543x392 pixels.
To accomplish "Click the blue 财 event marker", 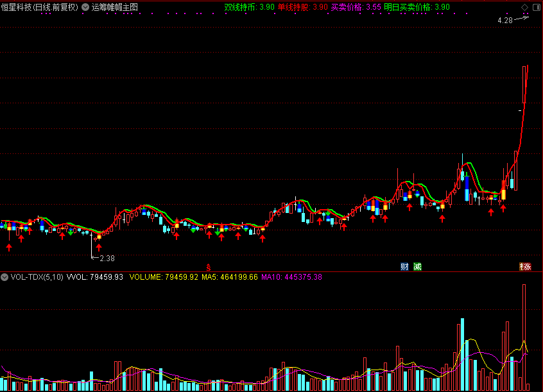I will [x=404, y=266].
